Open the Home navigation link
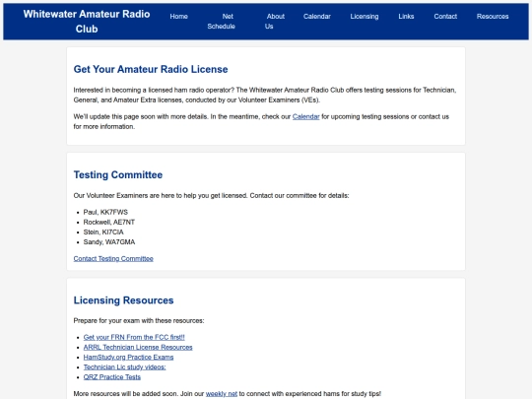Image resolution: width=532 pixels, height=399 pixels. pos(178,17)
